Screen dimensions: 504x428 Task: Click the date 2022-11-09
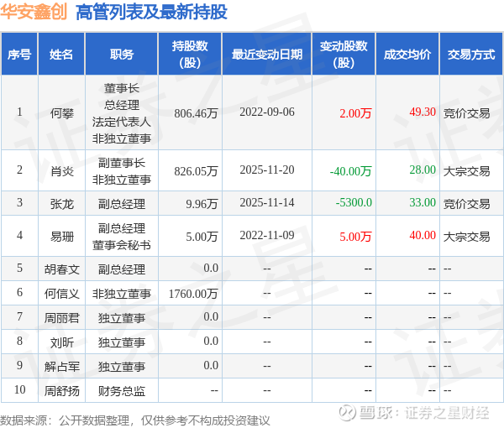[267, 235]
